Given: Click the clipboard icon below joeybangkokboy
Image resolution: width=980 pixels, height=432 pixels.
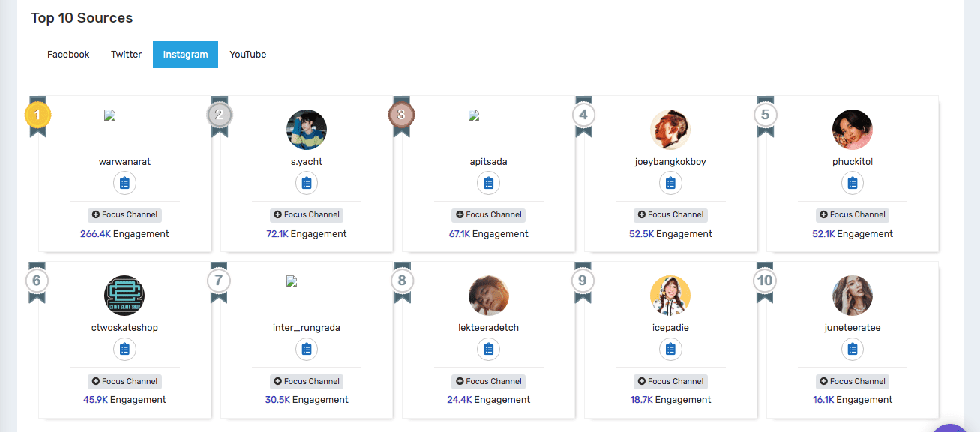Looking at the screenshot, I should (670, 183).
